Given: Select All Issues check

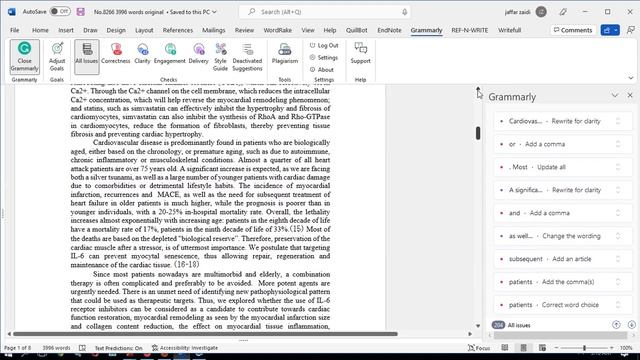Looking at the screenshot, I should [87, 57].
